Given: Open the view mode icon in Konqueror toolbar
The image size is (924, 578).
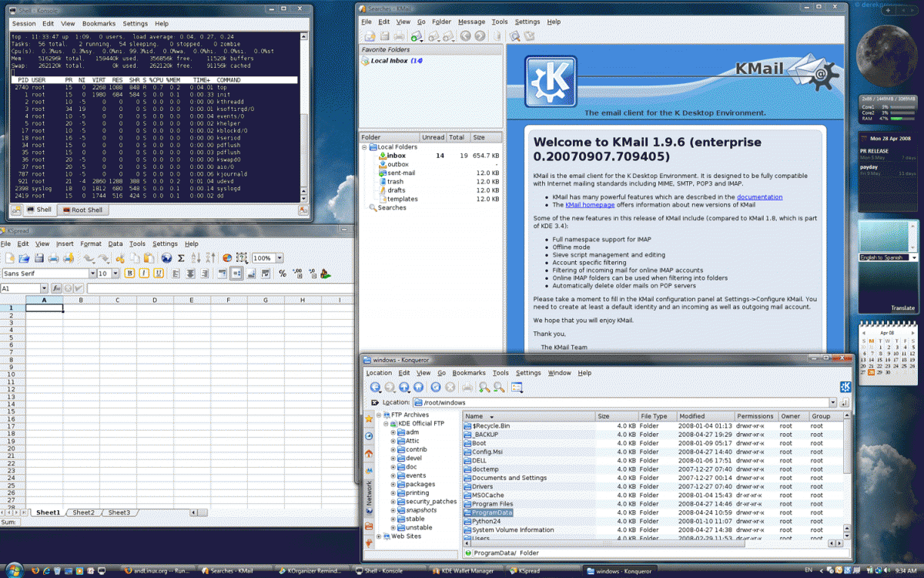Looking at the screenshot, I should coord(517,388).
